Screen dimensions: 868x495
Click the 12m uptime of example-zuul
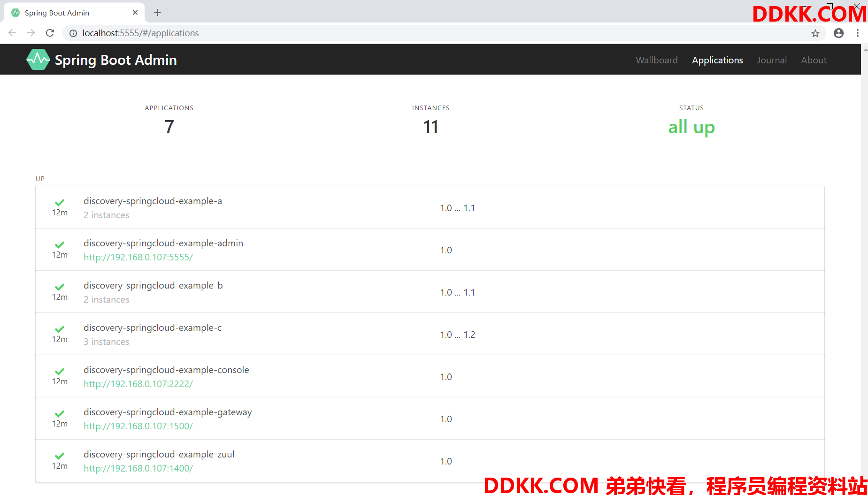pos(60,466)
